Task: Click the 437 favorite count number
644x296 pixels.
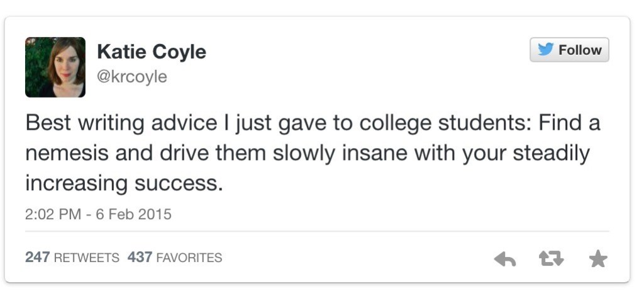Action: [139, 258]
